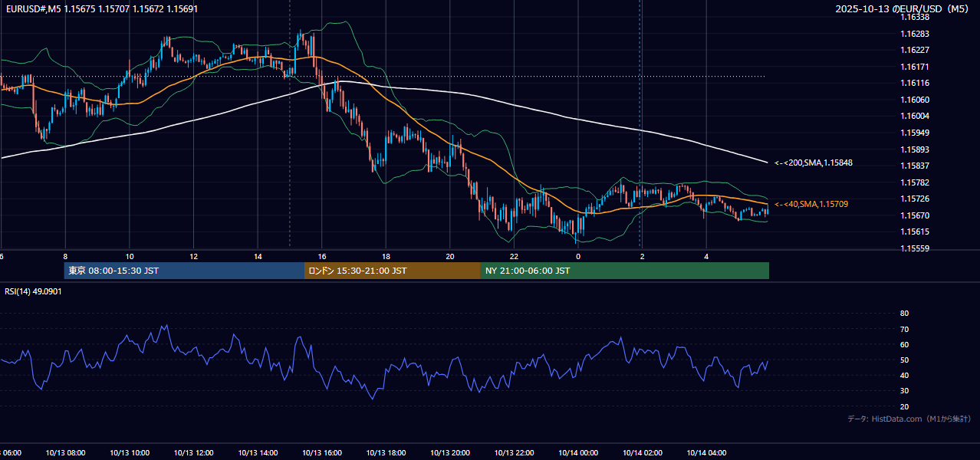Click the 10/13 18:00 time label
Image resolution: width=980 pixels, height=460 pixels.
(386, 452)
